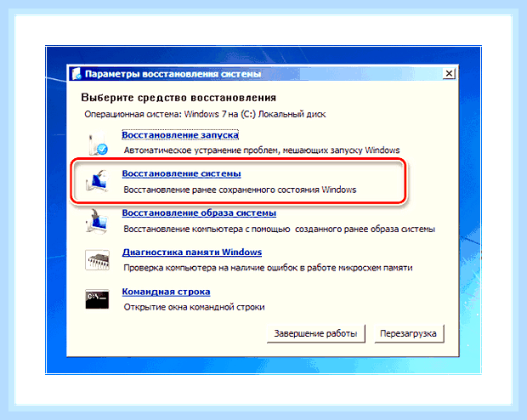Image resolution: width=527 pixels, height=420 pixels.
Task: Click the heading Выберите средство восстановления
Action: point(178,98)
